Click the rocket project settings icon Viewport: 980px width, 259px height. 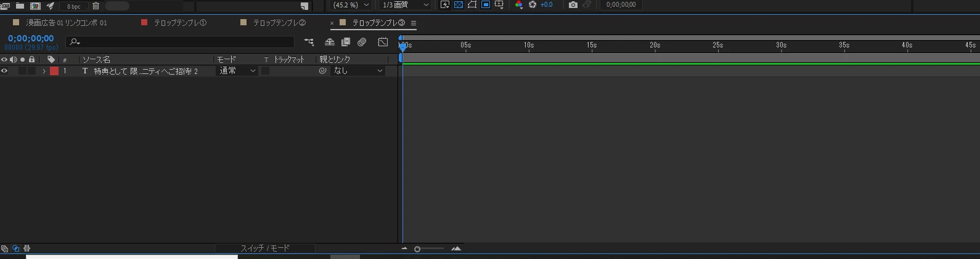51,6
